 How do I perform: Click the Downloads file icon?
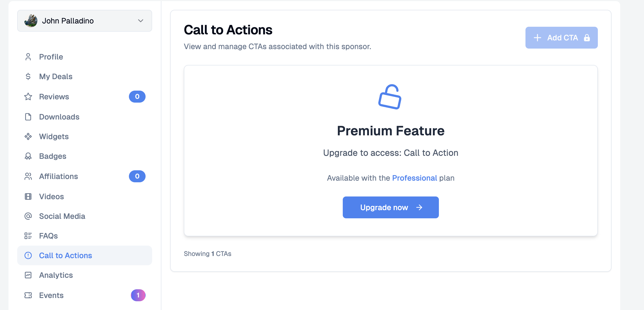pos(28,117)
